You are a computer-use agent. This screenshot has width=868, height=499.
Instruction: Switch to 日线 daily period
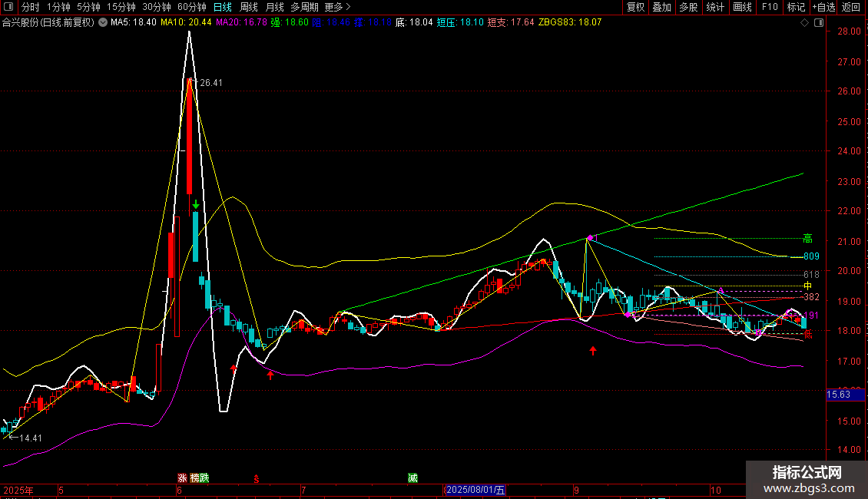[222, 7]
